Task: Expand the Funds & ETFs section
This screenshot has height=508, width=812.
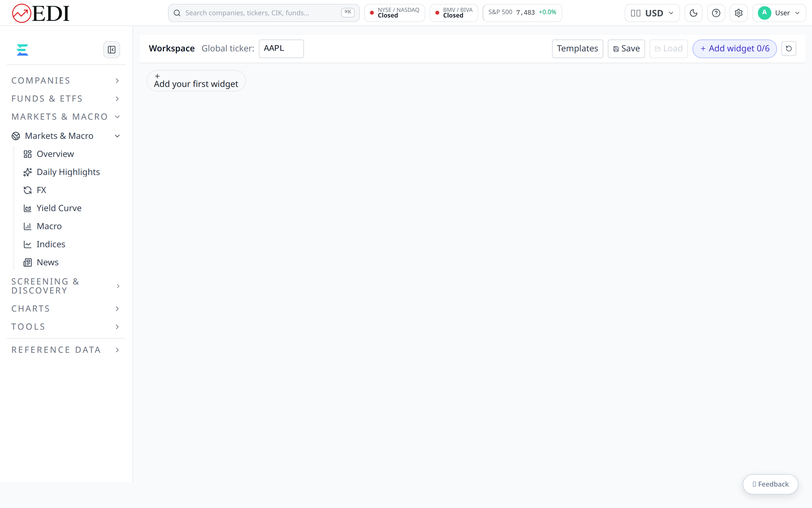Action: pos(66,99)
